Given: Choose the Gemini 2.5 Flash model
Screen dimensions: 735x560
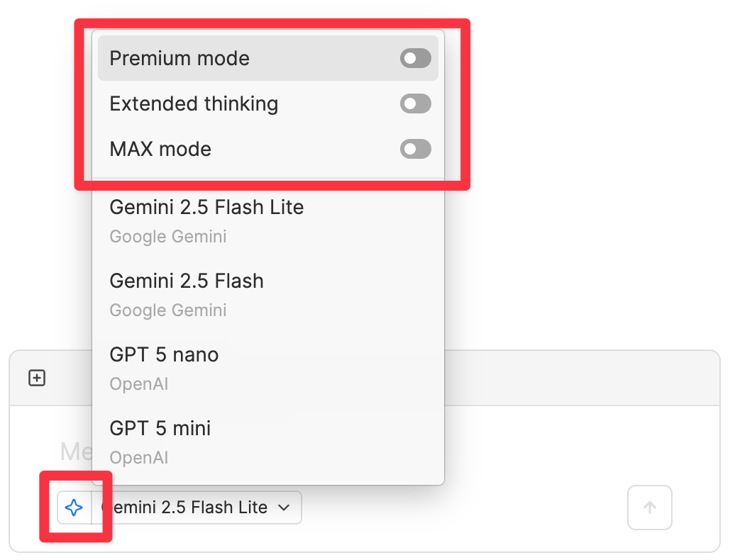Looking at the screenshot, I should pos(187,281).
